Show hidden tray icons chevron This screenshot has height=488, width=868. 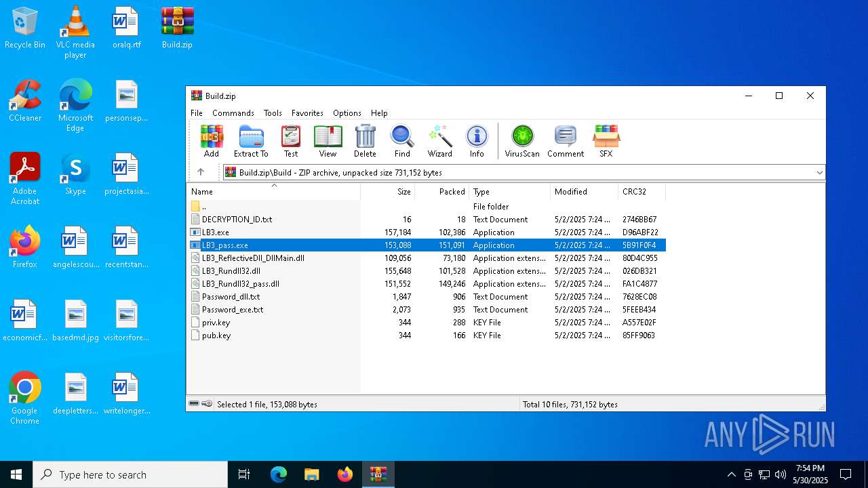(x=731, y=474)
